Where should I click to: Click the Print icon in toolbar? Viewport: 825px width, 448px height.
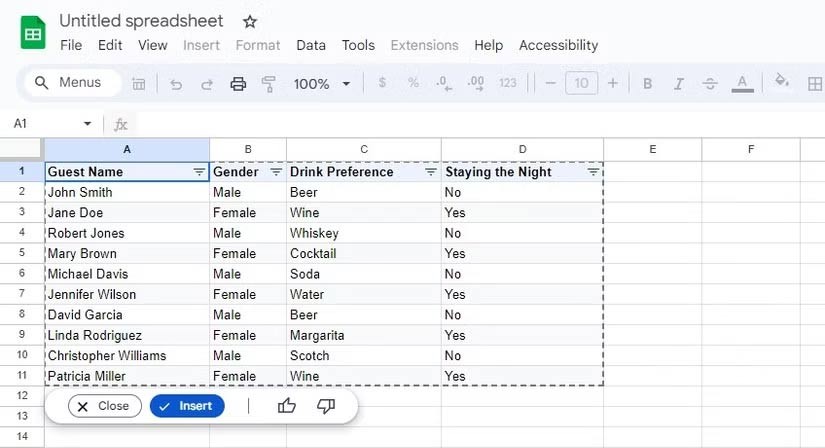[x=238, y=84]
